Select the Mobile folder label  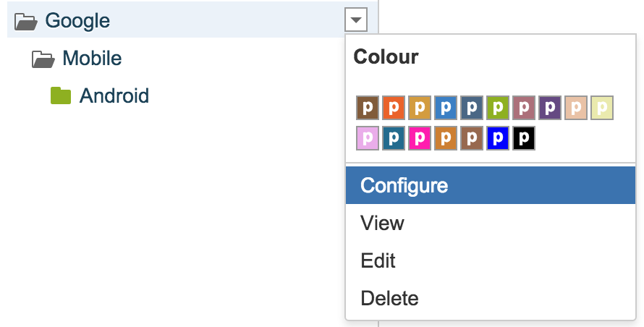coord(92,59)
